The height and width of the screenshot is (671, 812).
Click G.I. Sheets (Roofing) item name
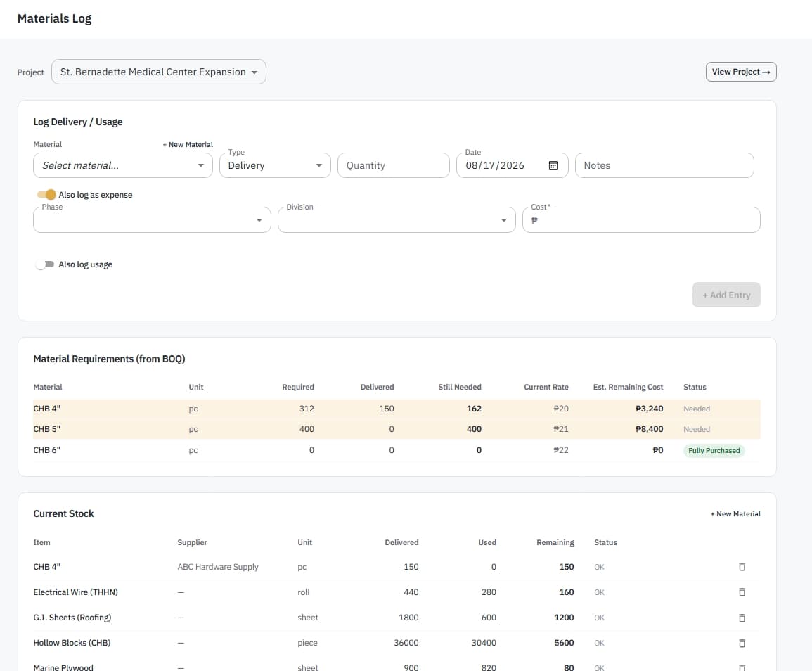[72, 618]
